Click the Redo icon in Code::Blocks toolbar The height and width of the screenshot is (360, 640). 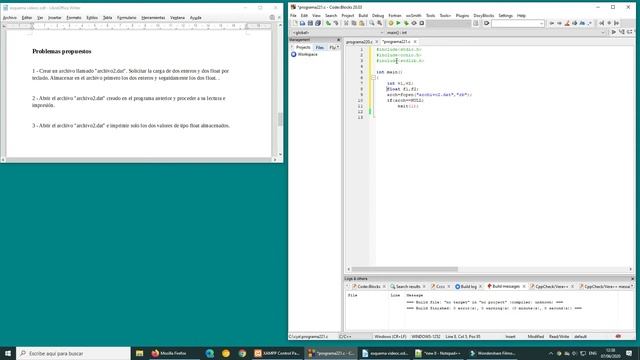click(x=336, y=23)
